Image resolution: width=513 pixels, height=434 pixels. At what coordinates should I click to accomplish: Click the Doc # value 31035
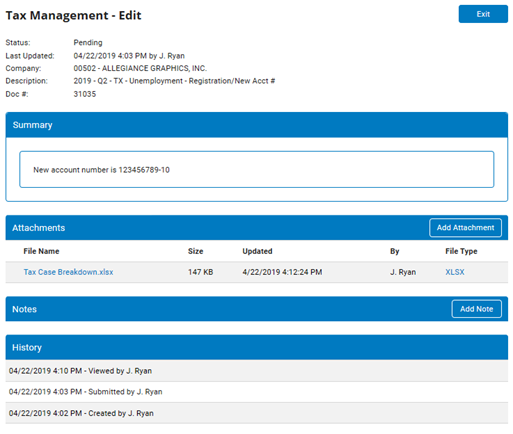85,94
